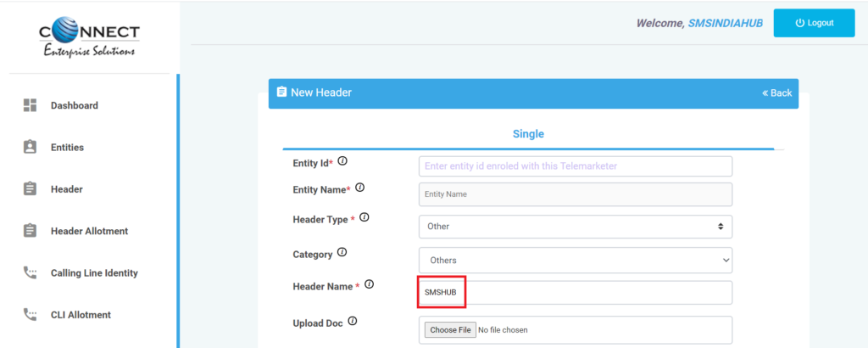Screen dimensions: 868x348
Task: Click info icon beside Upload Doc
Action: 352,321
